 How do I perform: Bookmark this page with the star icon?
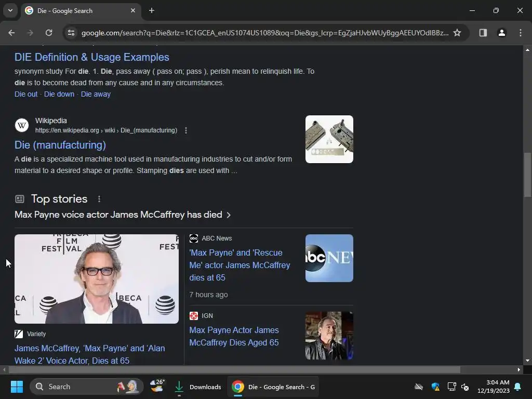(457, 33)
